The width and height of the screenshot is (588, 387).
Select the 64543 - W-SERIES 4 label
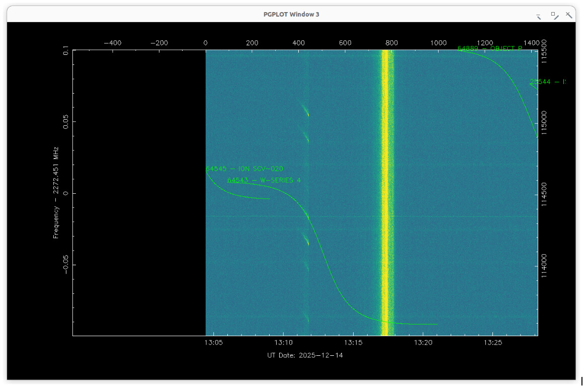(x=264, y=180)
